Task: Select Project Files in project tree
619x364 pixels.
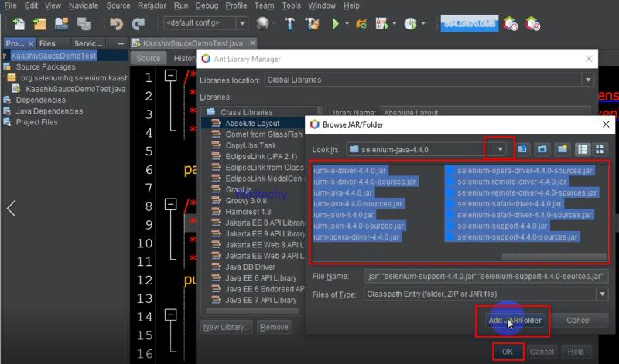Action: coord(36,122)
